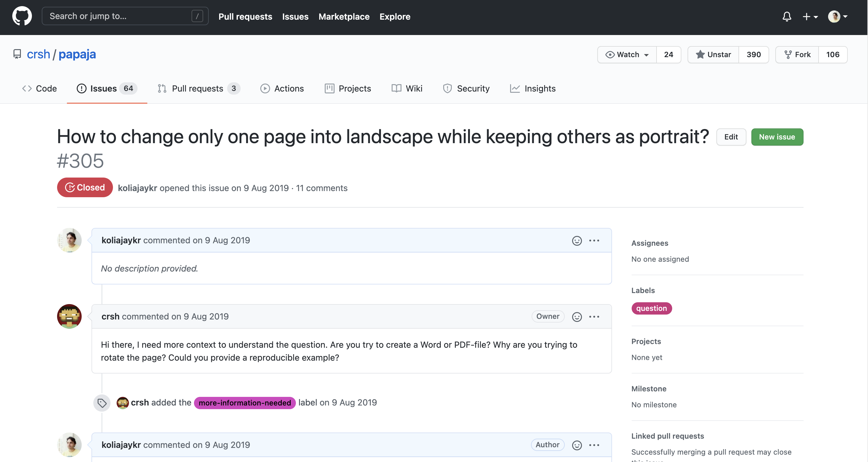868x462 pixels.
Task: Click the label tag timeline icon
Action: 102,403
